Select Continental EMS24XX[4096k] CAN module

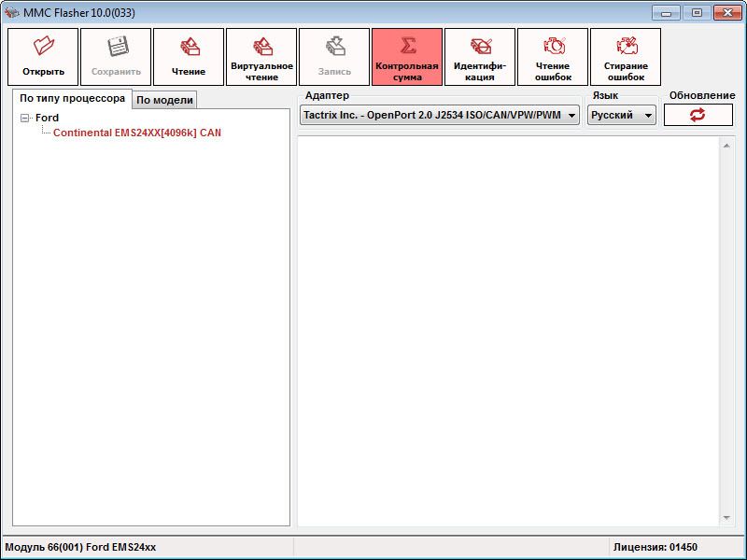coord(136,133)
